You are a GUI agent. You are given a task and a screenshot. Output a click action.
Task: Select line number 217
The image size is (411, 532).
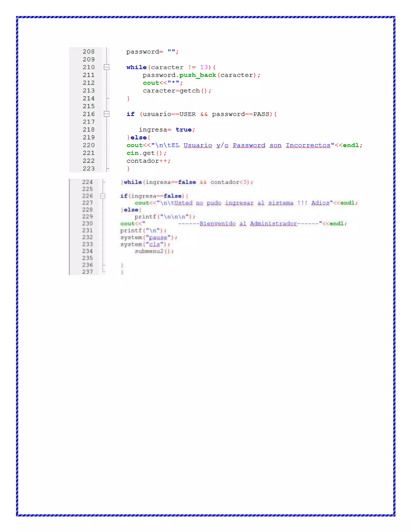tap(89, 122)
